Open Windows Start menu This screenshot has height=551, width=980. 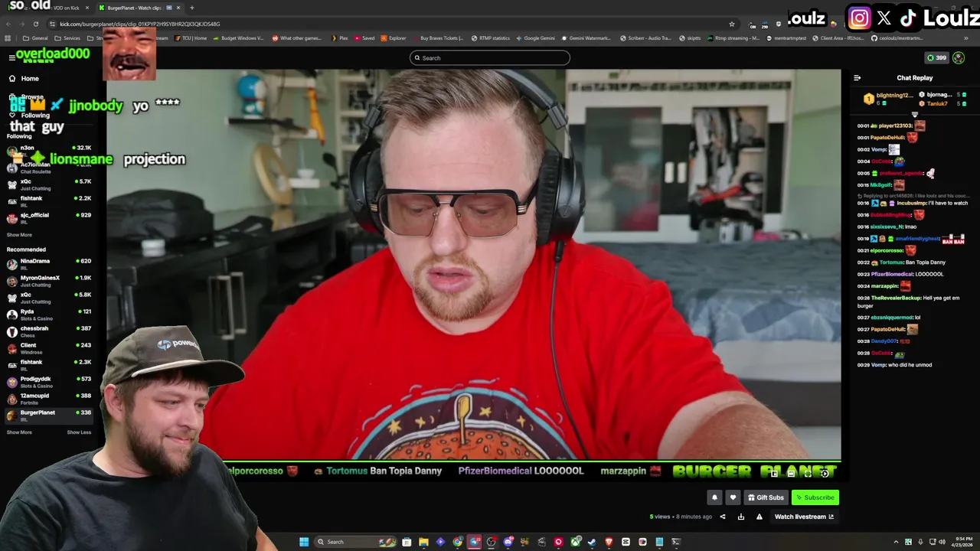[x=304, y=542]
